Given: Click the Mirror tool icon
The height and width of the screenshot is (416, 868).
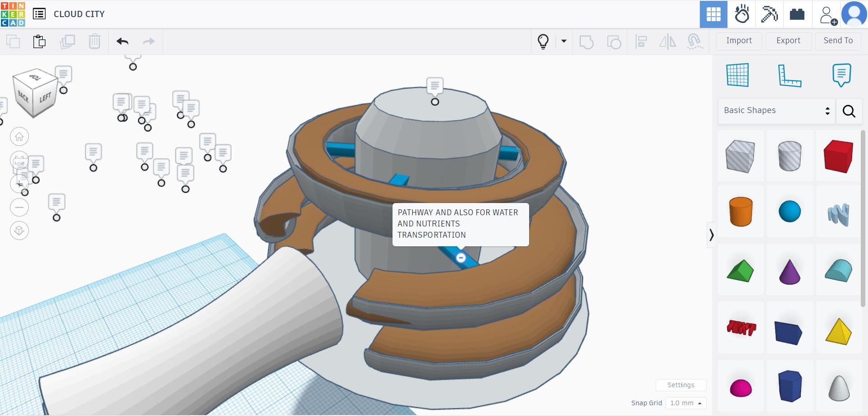Looking at the screenshot, I should click(667, 42).
